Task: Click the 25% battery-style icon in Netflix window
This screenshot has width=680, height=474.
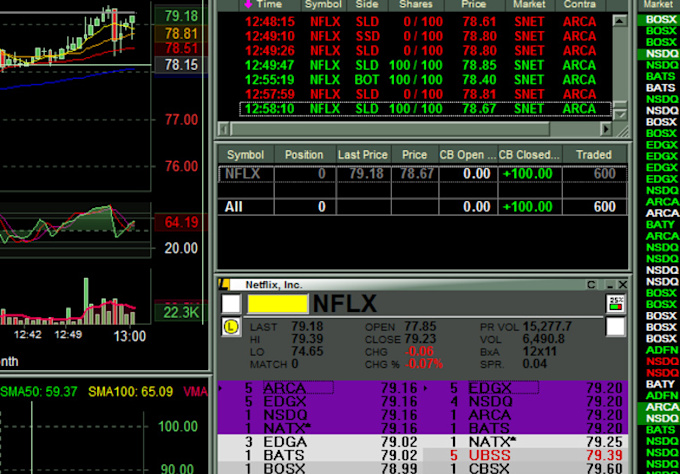Action: coord(616,303)
